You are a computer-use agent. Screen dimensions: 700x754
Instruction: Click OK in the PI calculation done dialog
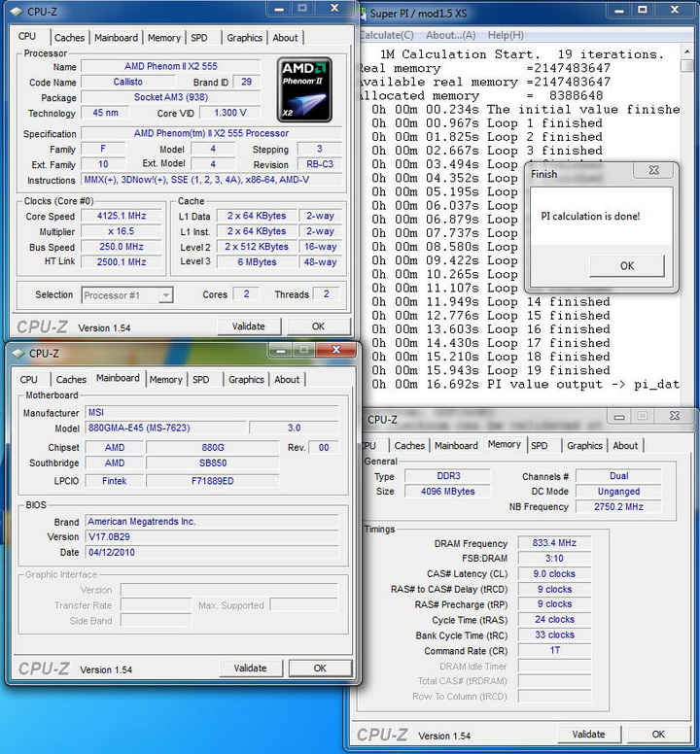(x=627, y=266)
